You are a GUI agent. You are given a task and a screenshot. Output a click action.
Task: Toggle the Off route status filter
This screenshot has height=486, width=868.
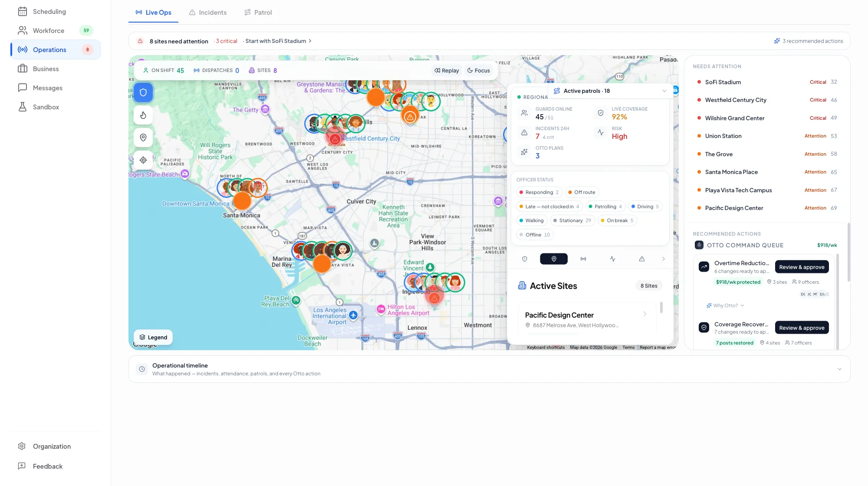(582, 193)
